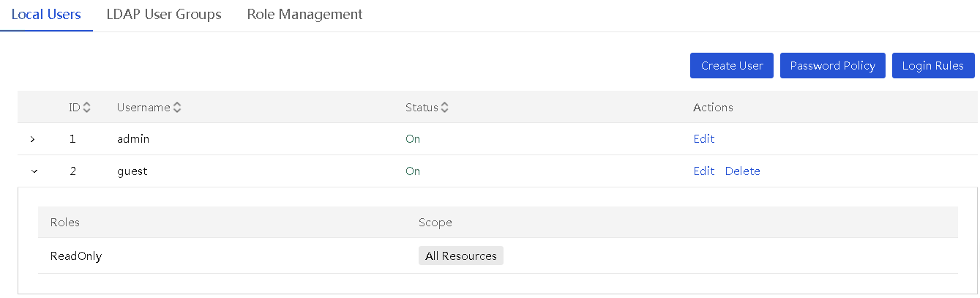The height and width of the screenshot is (298, 980).
Task: Click the Create User button
Action: pos(732,65)
